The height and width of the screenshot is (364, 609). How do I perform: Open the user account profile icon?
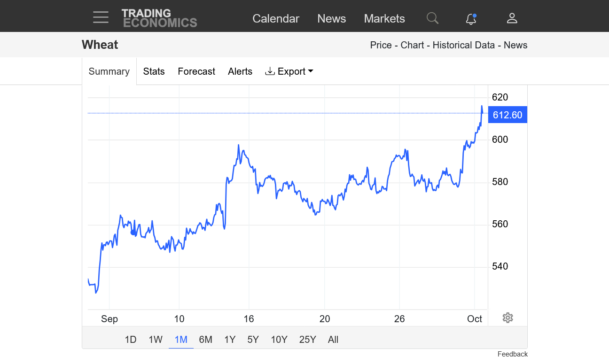point(512,18)
